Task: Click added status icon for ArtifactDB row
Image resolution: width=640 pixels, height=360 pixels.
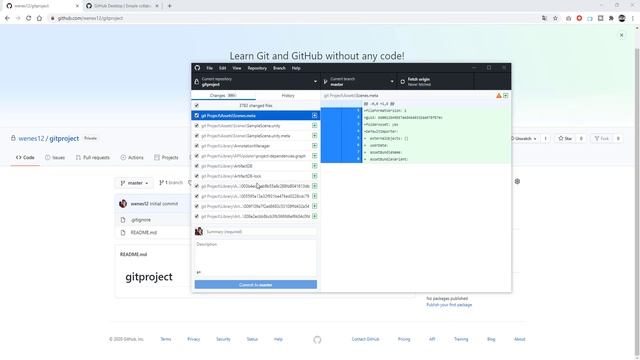Action: [x=314, y=166]
